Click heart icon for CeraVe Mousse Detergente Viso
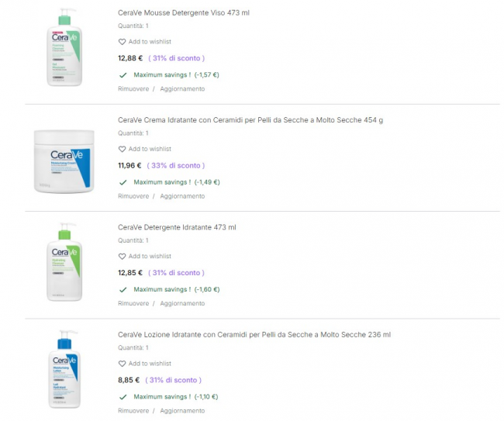504x421 pixels. pos(122,42)
